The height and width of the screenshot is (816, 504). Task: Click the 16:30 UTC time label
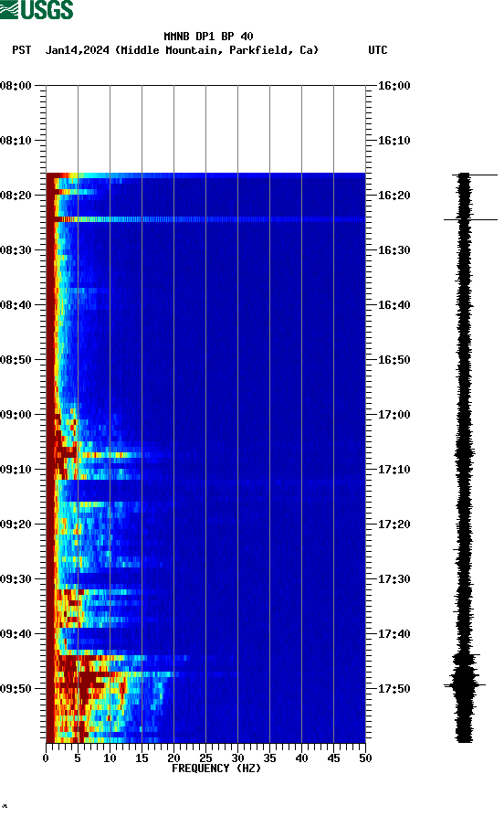tap(394, 249)
